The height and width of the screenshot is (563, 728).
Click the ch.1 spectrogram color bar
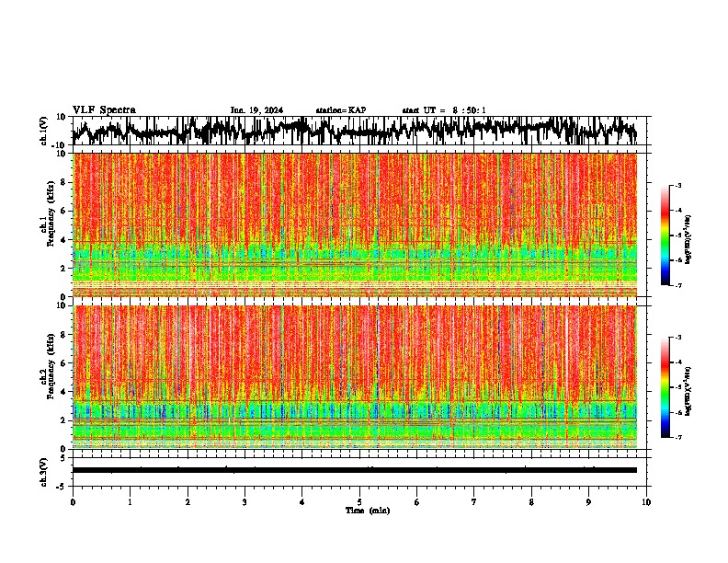[665, 236]
